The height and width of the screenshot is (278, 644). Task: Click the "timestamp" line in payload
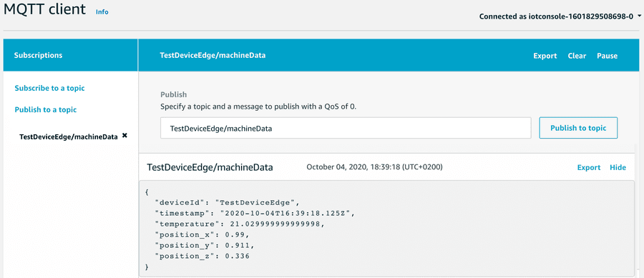255,213
